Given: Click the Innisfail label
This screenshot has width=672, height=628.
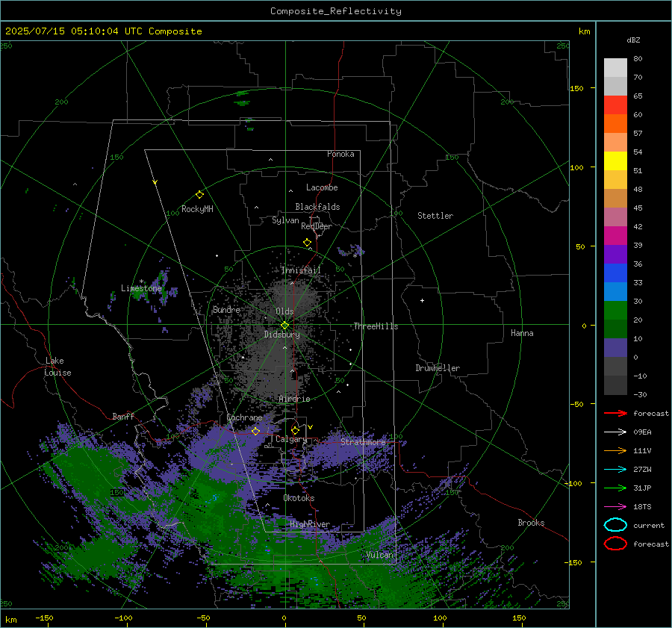Looking at the screenshot, I should [x=301, y=270].
